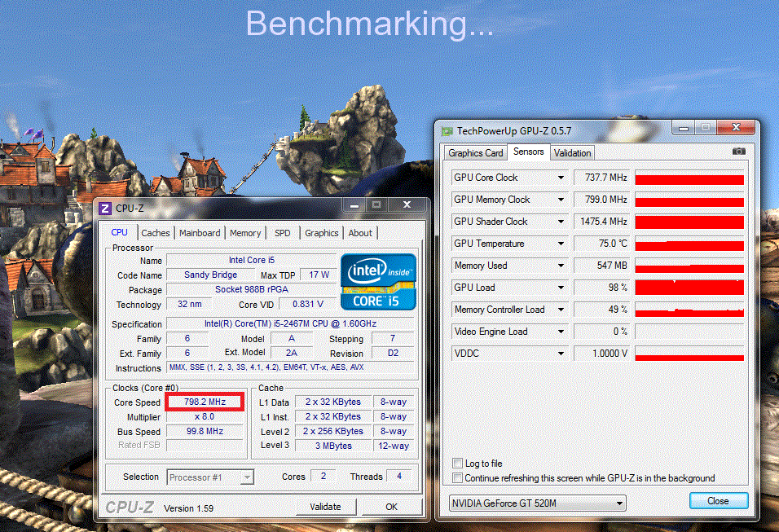
Task: Minimize the GPU-Z window
Action: point(680,128)
